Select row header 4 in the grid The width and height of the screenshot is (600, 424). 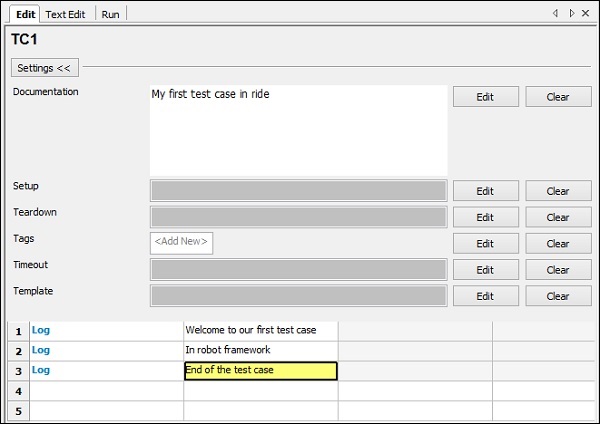pos(18,391)
